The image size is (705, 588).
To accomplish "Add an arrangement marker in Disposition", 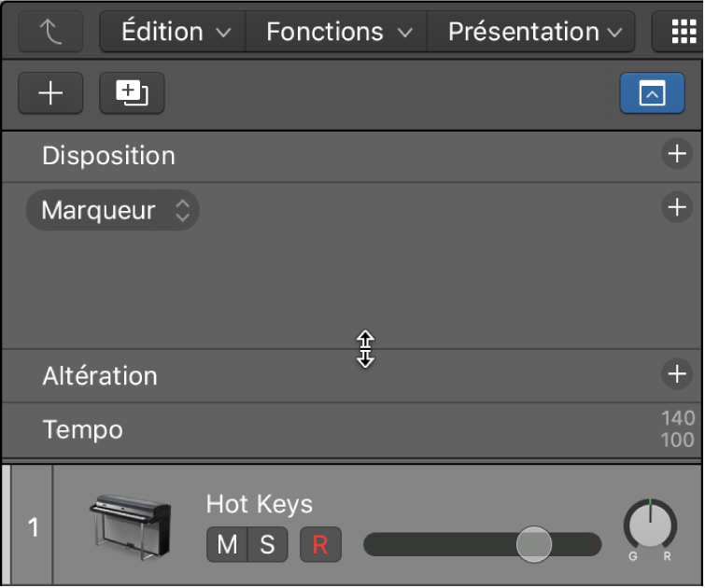I will click(x=676, y=154).
